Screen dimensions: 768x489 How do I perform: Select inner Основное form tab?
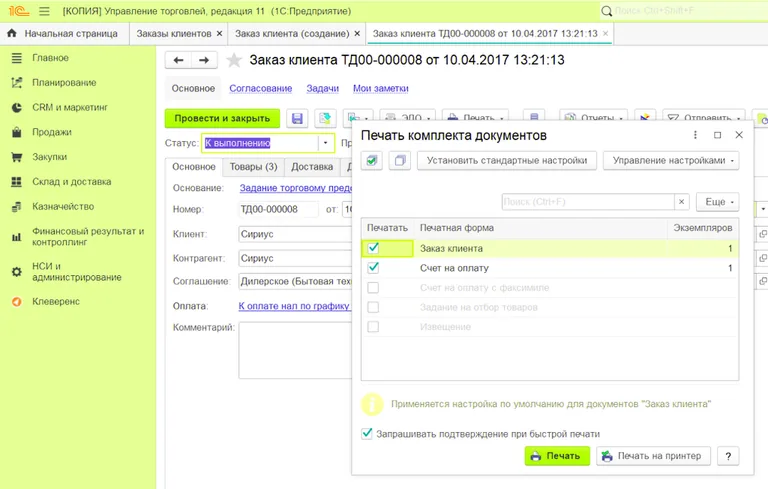click(x=194, y=167)
